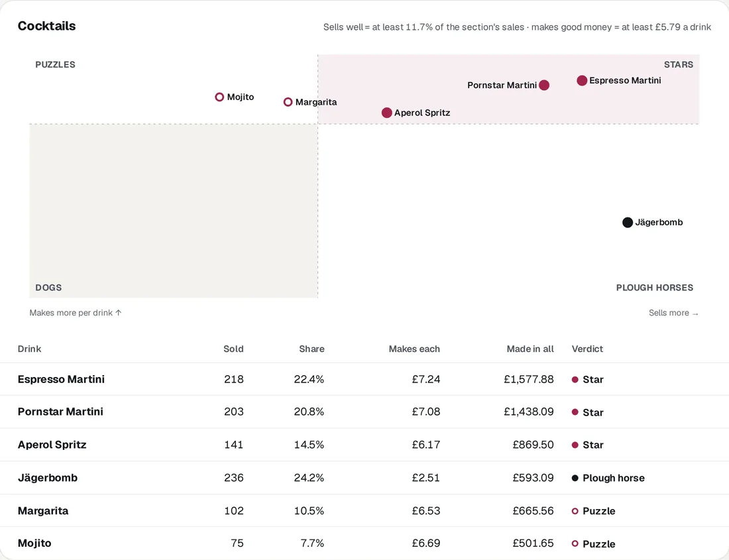Select Jägerbomb name in the table
This screenshot has width=729, height=560.
(48, 478)
